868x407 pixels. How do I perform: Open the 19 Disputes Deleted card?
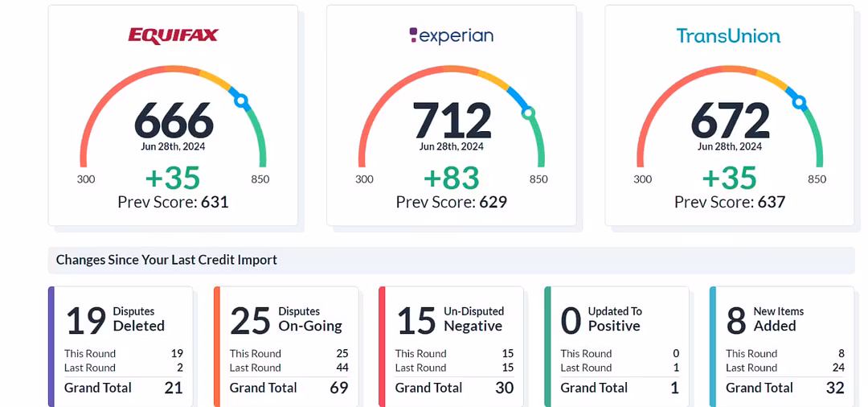click(121, 347)
